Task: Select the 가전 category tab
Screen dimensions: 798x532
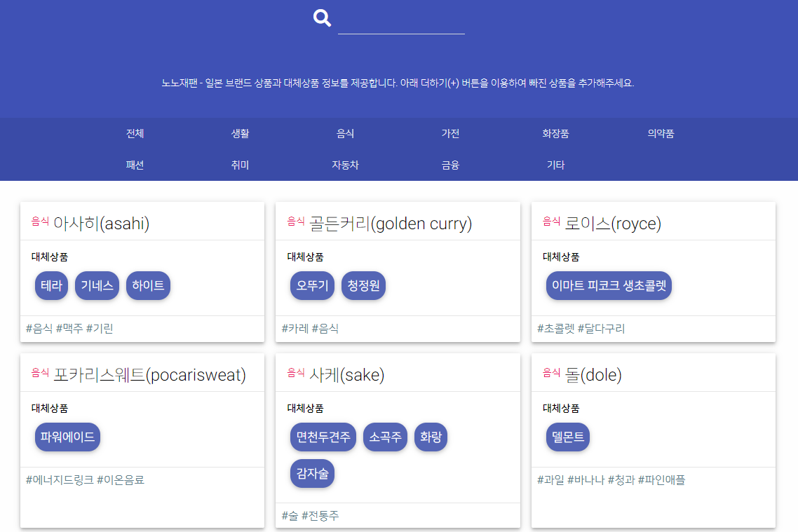Action: click(450, 133)
